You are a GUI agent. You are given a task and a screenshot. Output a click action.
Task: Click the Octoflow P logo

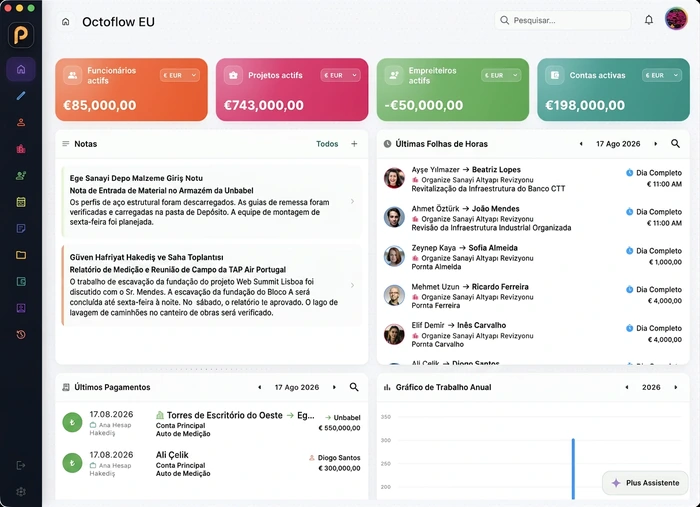click(x=21, y=35)
